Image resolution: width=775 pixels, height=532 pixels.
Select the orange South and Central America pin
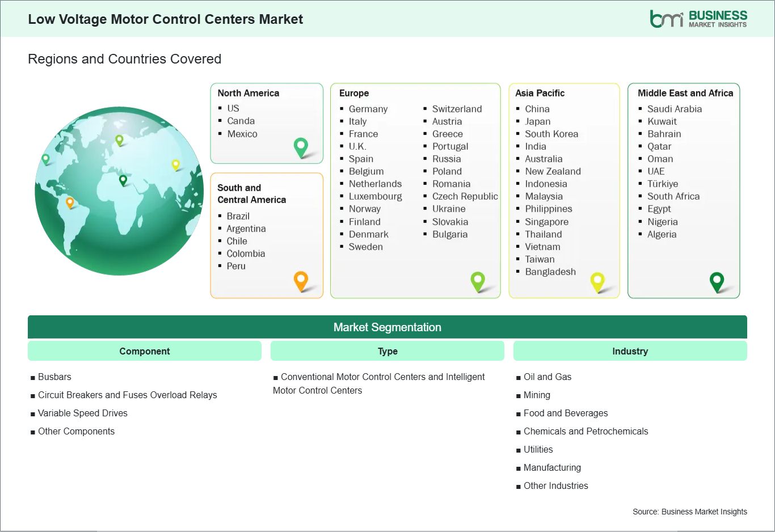point(300,281)
